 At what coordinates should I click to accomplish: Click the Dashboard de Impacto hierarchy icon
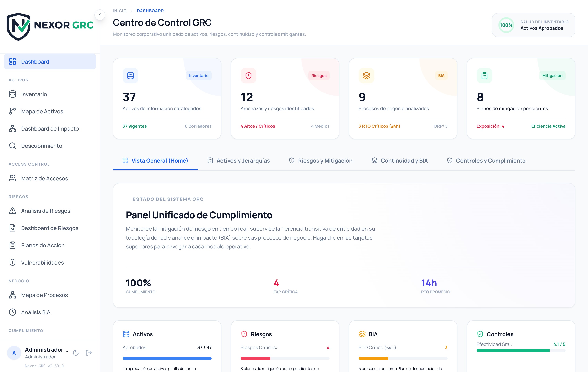coord(13,129)
